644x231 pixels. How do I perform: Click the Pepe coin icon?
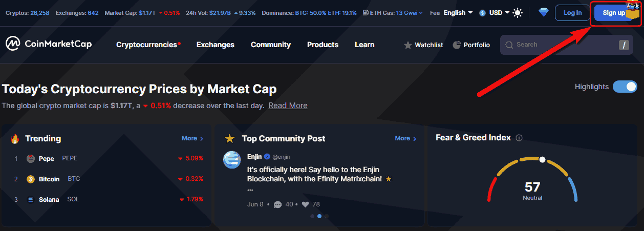click(31, 159)
